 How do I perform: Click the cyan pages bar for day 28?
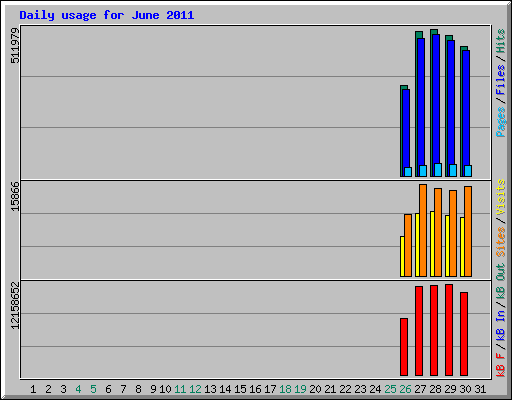pos(438,170)
